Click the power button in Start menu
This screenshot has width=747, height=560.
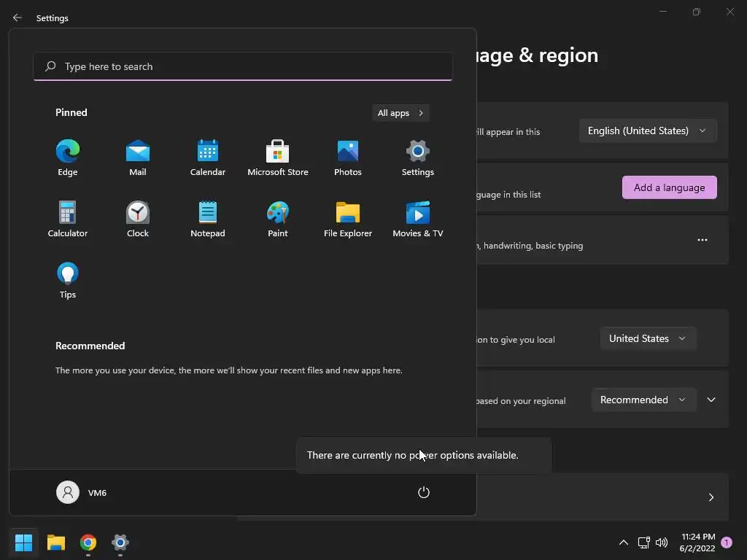(424, 492)
